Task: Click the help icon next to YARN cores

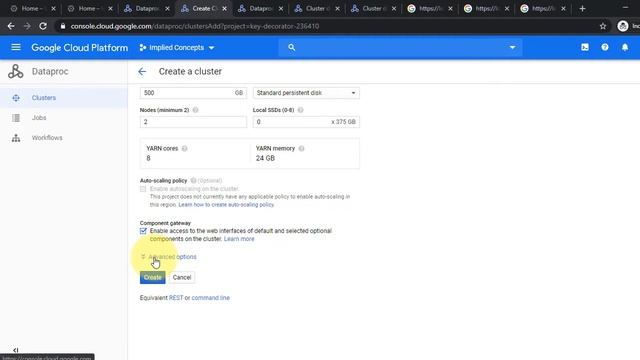Action: tap(184, 149)
